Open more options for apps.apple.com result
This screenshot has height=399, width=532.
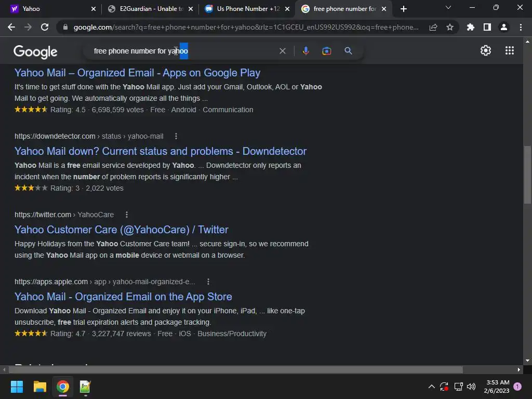point(208,282)
